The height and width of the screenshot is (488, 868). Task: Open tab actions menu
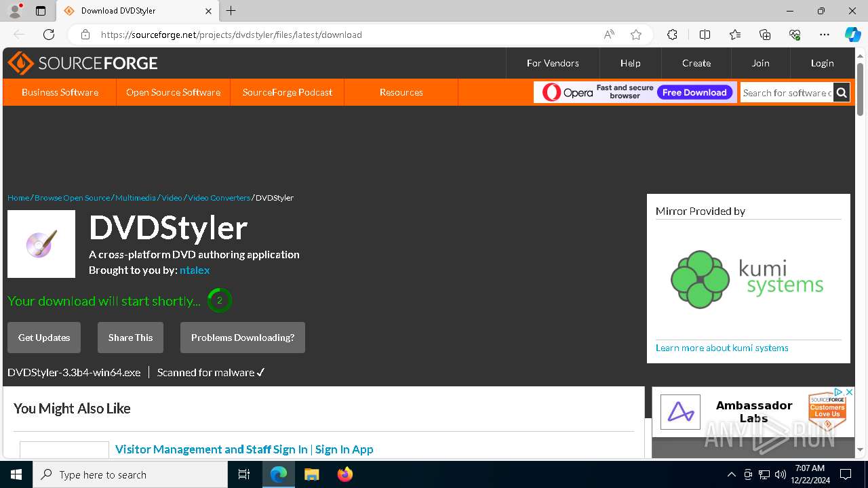click(x=41, y=11)
